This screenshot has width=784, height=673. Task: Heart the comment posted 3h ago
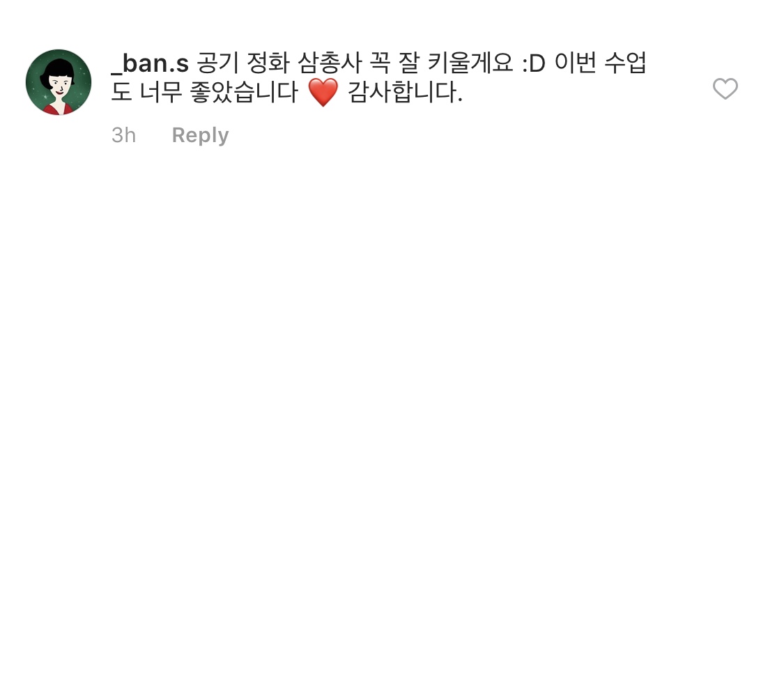[725, 89]
